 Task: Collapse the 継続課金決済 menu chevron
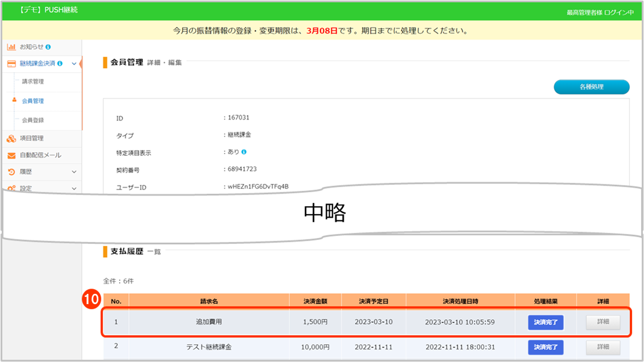tap(74, 64)
